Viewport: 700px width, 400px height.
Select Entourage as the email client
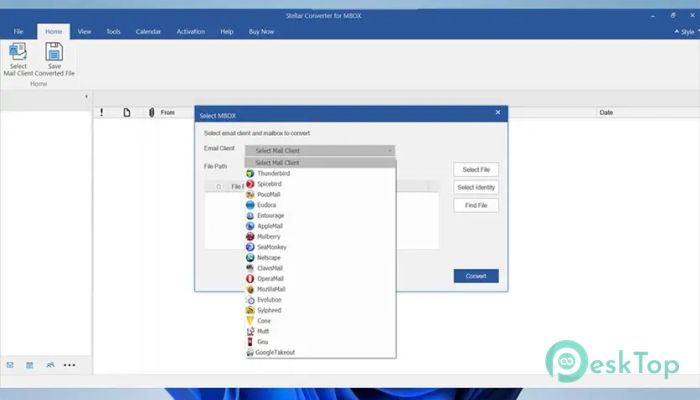point(320,215)
